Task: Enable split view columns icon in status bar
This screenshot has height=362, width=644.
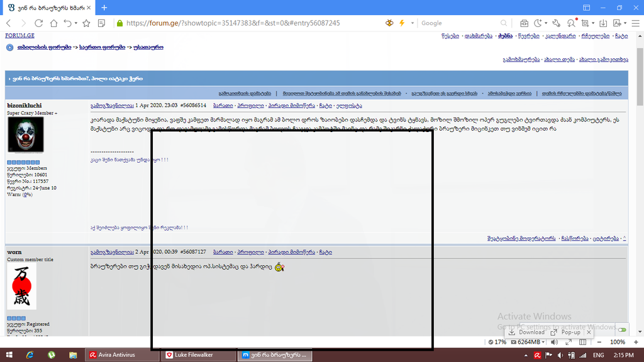Action: click(583, 342)
